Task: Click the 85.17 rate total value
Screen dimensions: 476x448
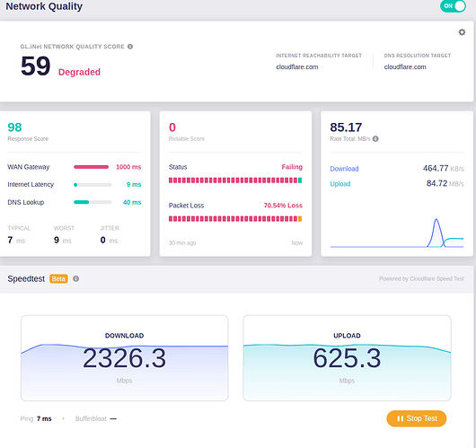Action: [x=346, y=127]
